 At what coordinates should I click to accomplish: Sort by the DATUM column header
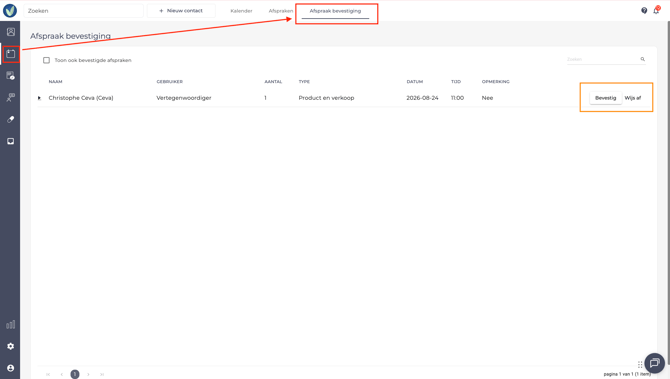click(414, 82)
